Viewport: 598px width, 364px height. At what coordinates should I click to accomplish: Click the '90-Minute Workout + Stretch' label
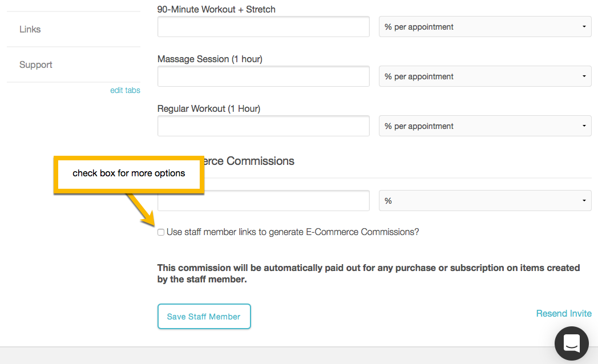click(x=216, y=9)
